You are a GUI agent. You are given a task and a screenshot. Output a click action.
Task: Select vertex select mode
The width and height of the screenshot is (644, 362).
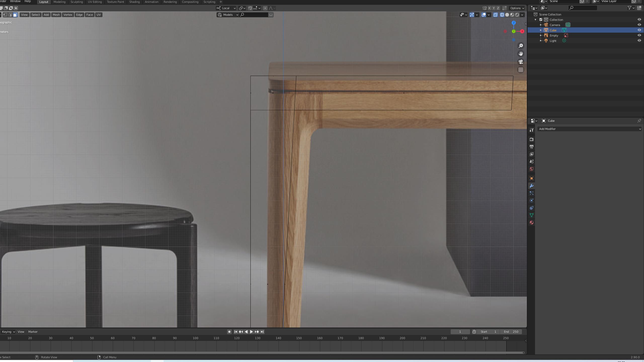coord(5,15)
